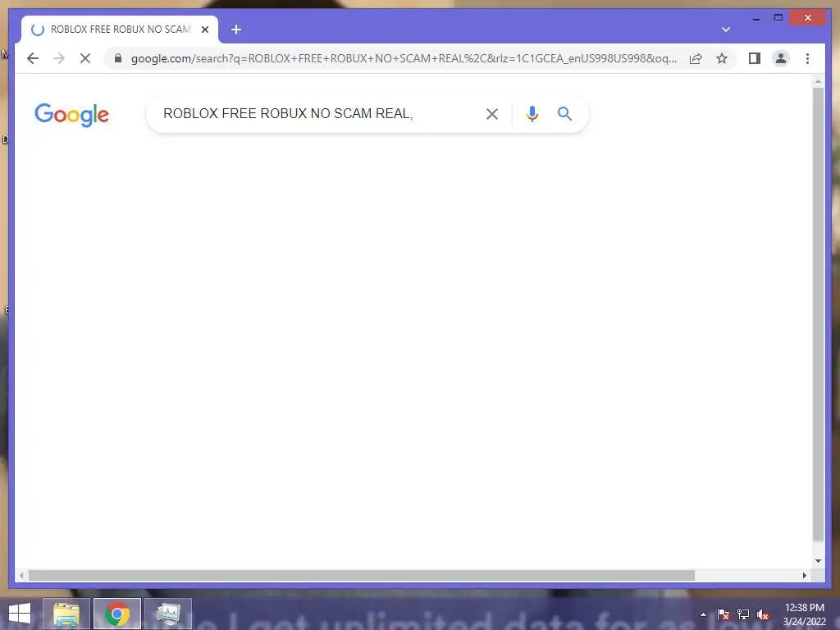
Task: View site information via the lock icon
Action: [x=118, y=58]
